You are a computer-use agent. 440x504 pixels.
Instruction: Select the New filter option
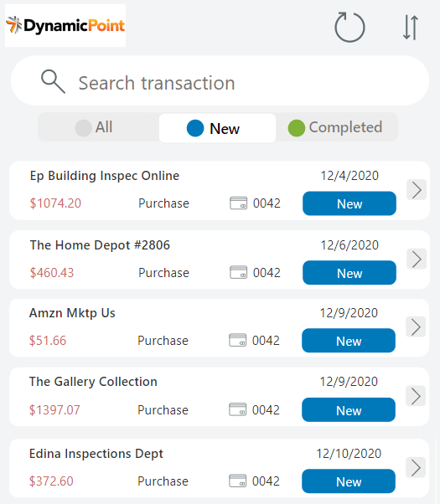(217, 128)
